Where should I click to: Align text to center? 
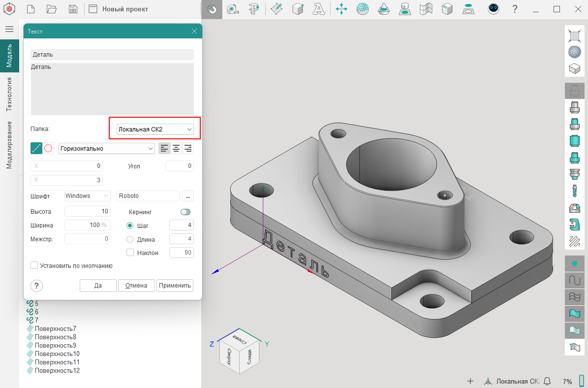pos(176,148)
